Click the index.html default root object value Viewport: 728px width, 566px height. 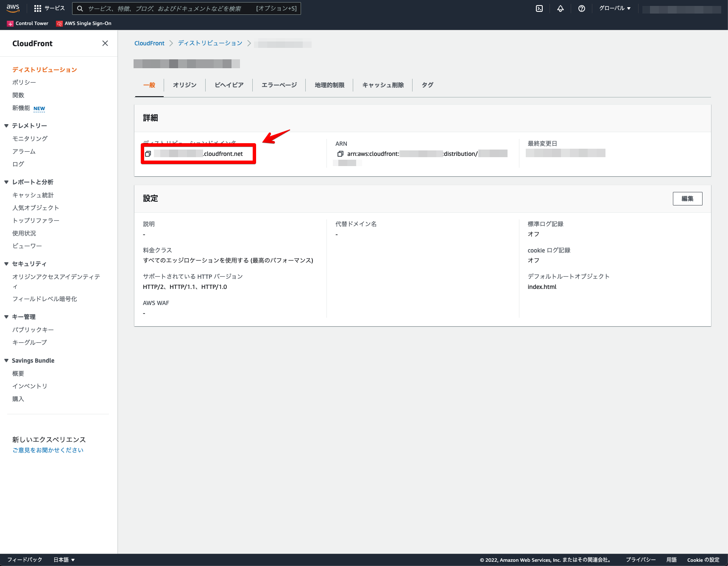coord(542,287)
